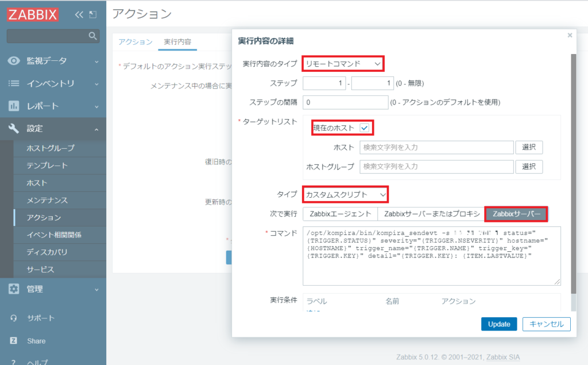This screenshot has height=365, width=588.
Task: Open the 管理 administration gear icon
Action: click(x=14, y=289)
